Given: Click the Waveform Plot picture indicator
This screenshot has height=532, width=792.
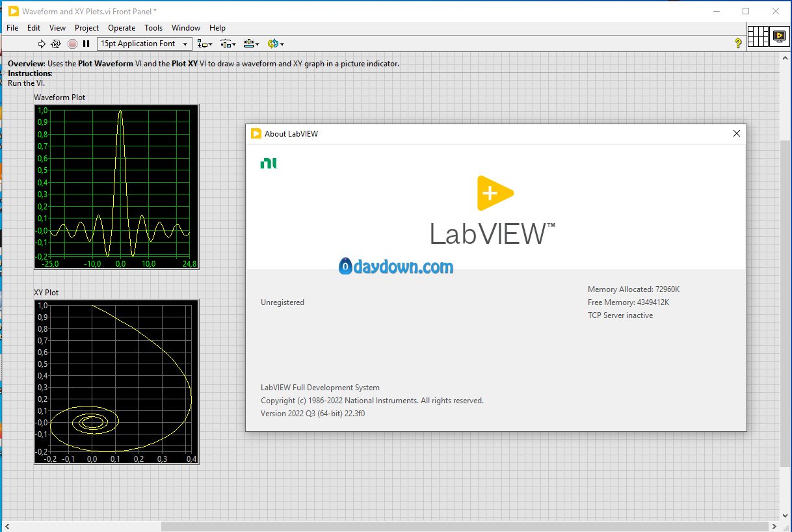Looking at the screenshot, I should [x=116, y=187].
